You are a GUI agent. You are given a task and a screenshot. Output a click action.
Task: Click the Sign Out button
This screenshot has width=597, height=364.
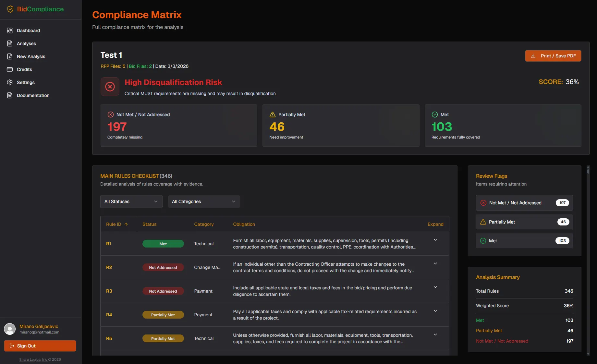[x=40, y=346]
